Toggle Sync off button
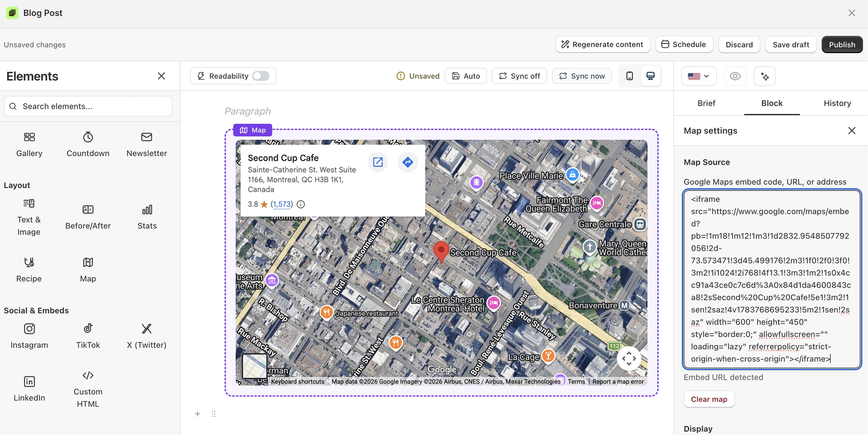 519,76
